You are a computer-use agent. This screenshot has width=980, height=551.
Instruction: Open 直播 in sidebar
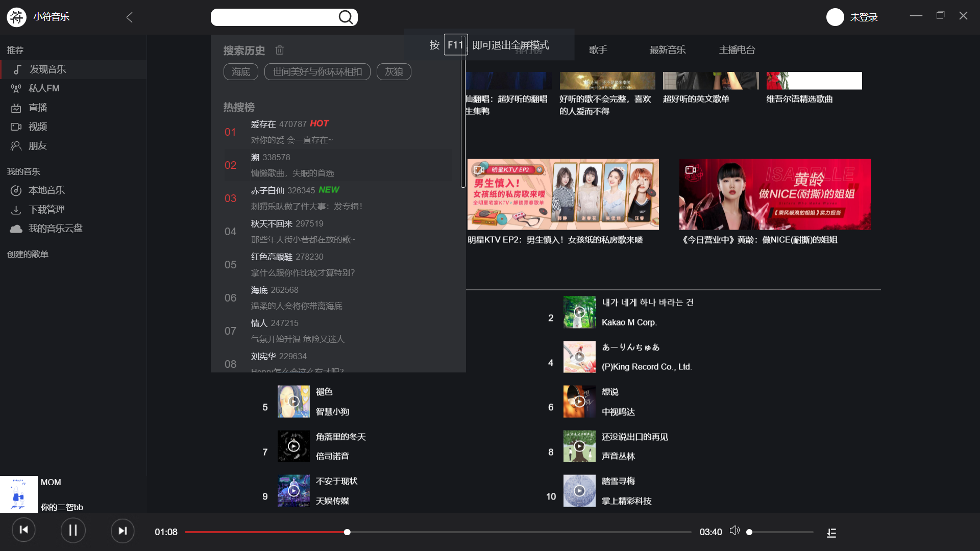click(x=73, y=108)
